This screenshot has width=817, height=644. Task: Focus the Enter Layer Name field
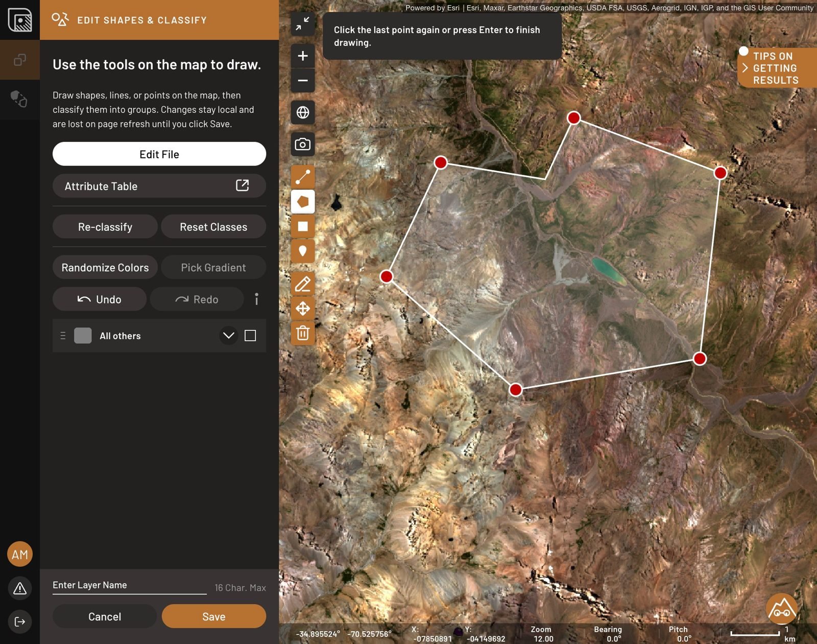pyautogui.click(x=130, y=585)
